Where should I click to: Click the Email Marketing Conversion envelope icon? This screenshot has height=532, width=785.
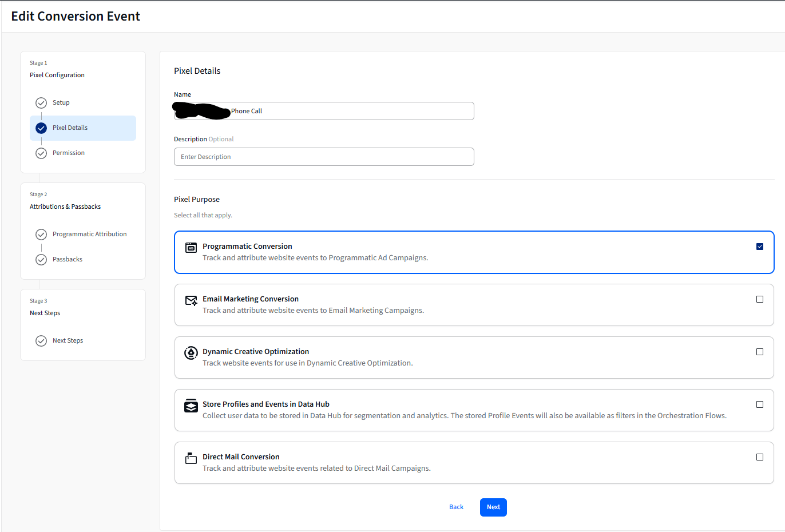pyautogui.click(x=191, y=300)
